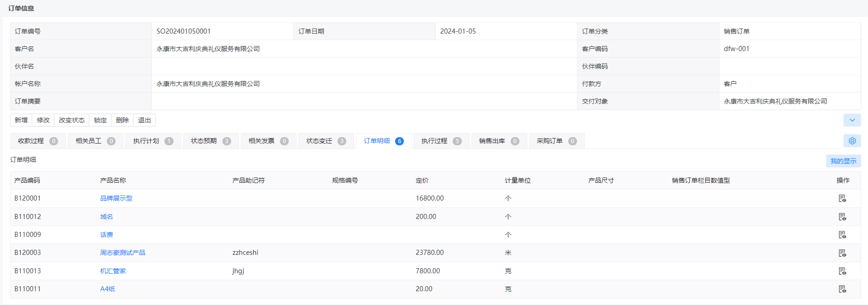Select customer code dfw-001
The width and height of the screenshot is (868, 305).
click(736, 49)
